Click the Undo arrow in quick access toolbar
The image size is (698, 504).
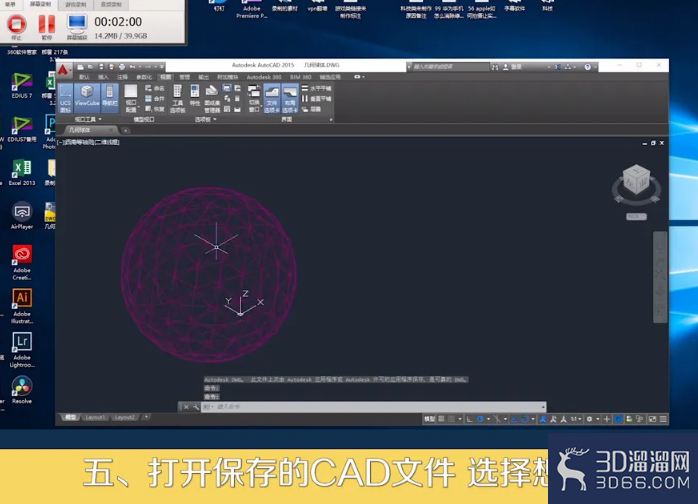click(x=132, y=67)
